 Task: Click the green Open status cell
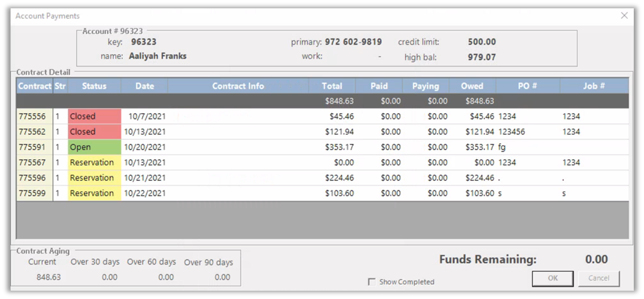click(94, 147)
